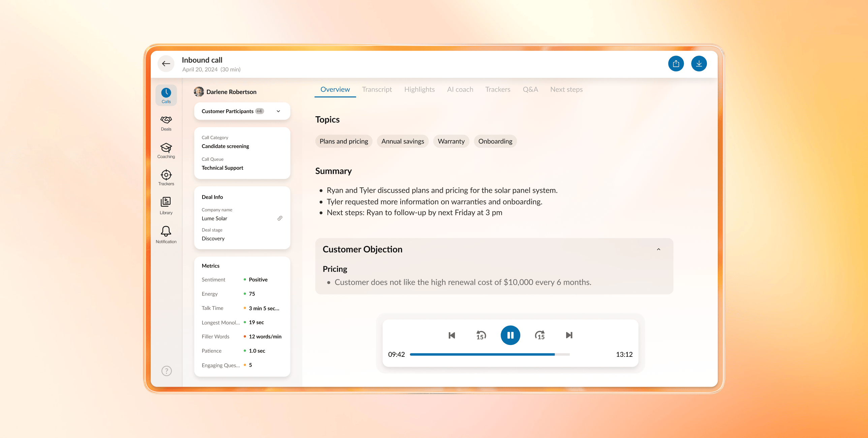Rewind 15 seconds
868x438 pixels.
(481, 335)
